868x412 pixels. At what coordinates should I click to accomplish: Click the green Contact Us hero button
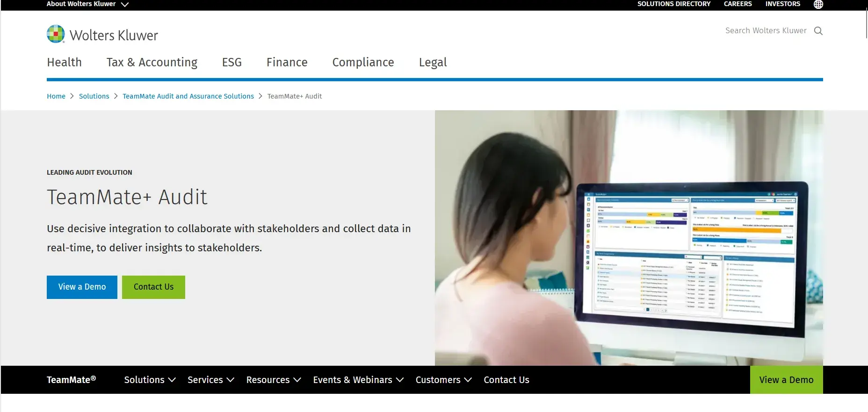click(x=153, y=287)
